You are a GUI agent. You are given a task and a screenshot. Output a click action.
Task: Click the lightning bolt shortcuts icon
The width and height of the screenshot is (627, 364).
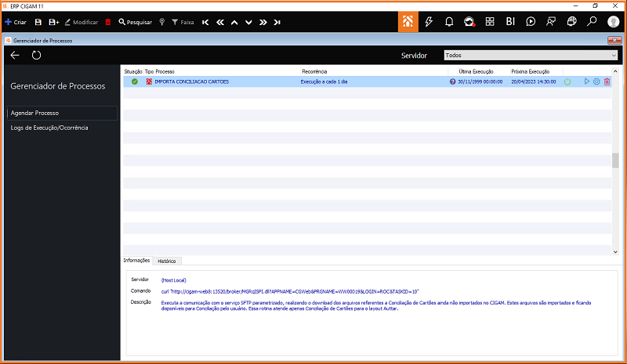point(429,22)
